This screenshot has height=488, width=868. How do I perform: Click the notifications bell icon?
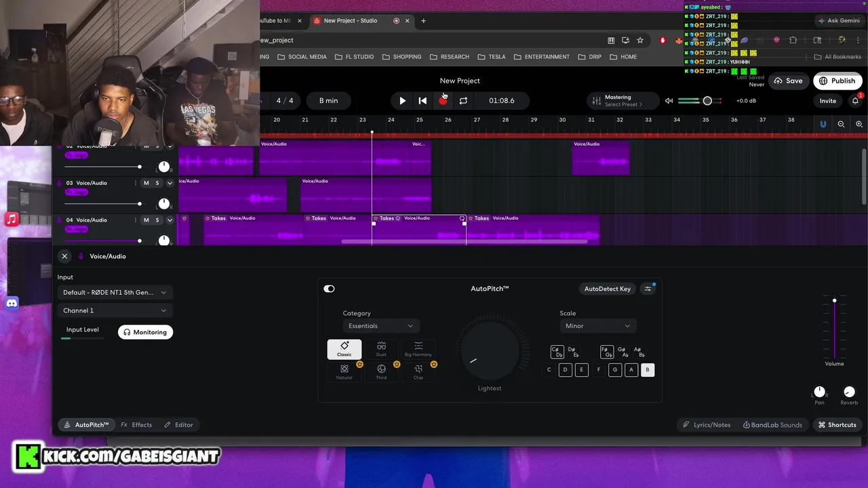click(856, 101)
